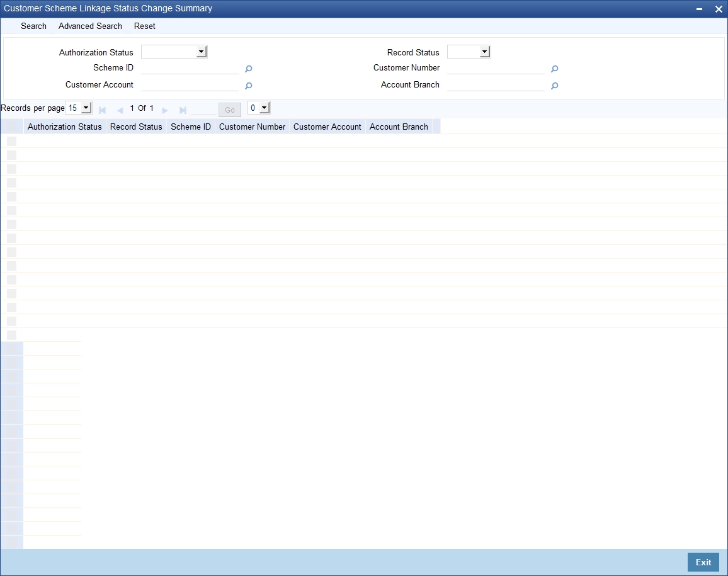728x576 pixels.
Task: Open the Customer Account lookup search icon
Action: (x=248, y=86)
